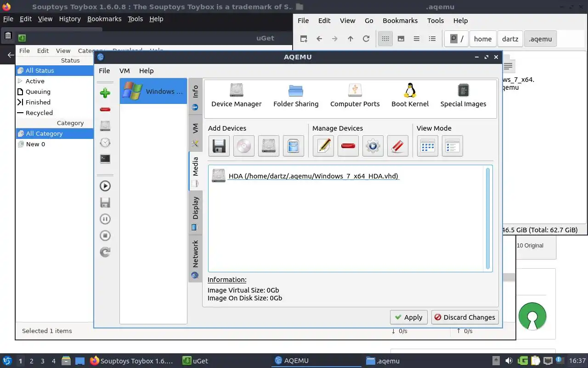This screenshot has width=588, height=368.
Task: Open Folder Sharing
Action: [x=296, y=96]
